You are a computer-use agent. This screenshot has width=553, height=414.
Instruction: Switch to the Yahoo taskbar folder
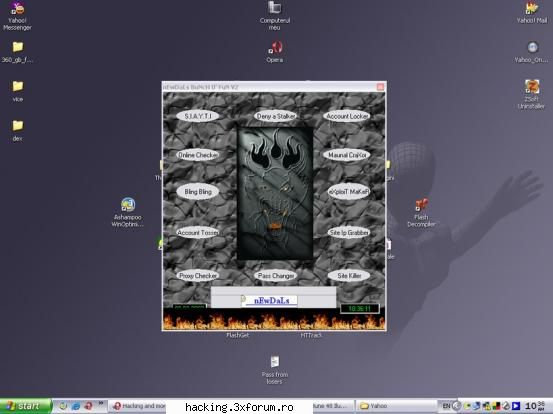tap(396, 406)
